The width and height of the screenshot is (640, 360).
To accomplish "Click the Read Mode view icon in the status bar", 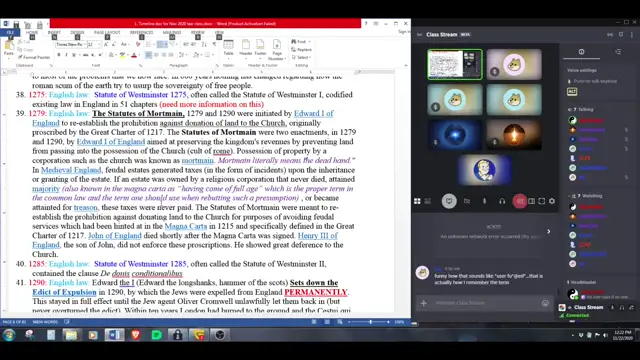I will [x=314, y=322].
